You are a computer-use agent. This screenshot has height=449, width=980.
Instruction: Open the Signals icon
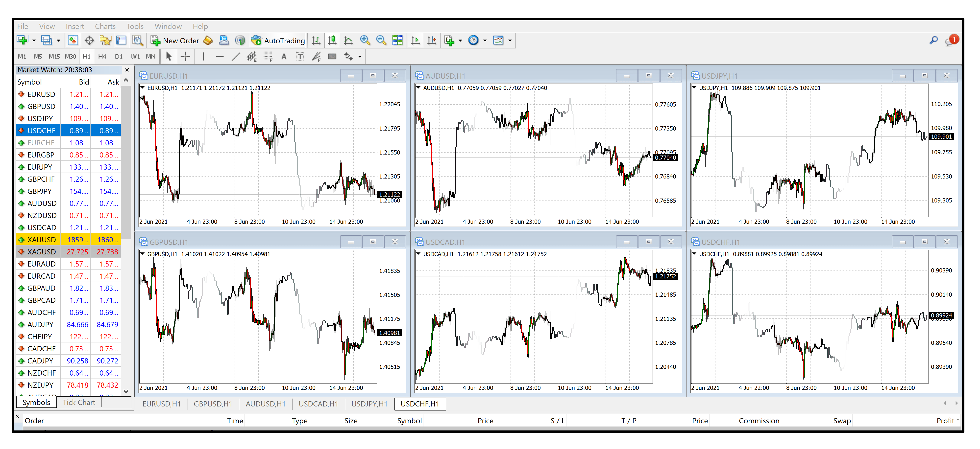pos(240,40)
